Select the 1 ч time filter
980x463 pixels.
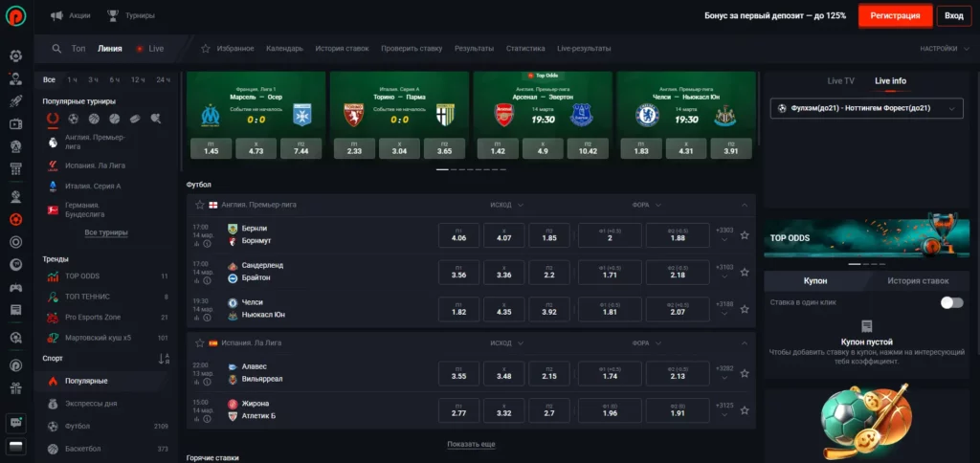coord(73,80)
